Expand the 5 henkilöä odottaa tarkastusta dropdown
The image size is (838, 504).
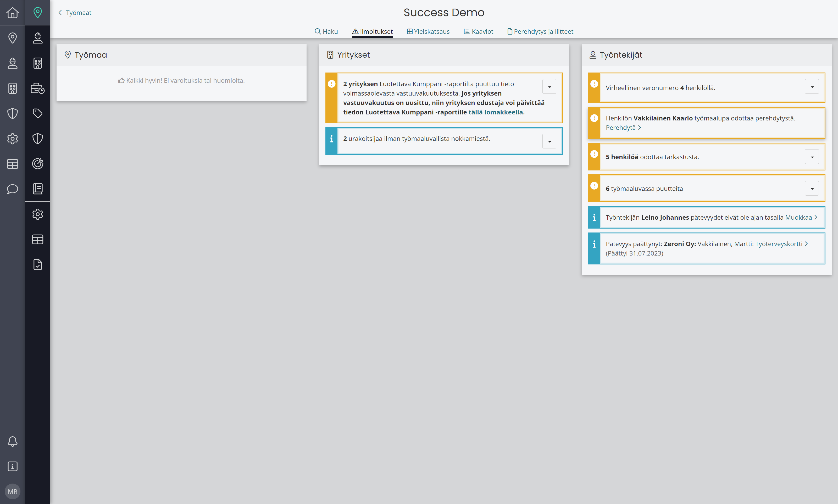coord(812,157)
